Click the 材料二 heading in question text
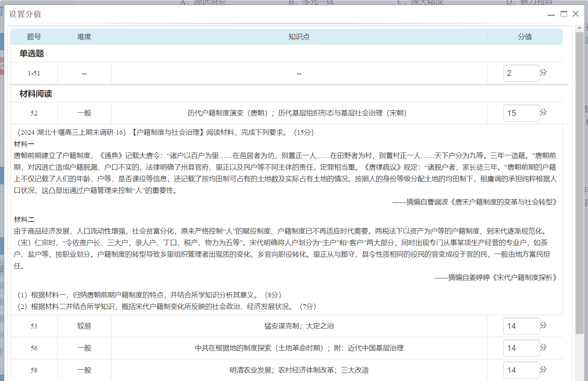The image size is (588, 381). point(24,220)
